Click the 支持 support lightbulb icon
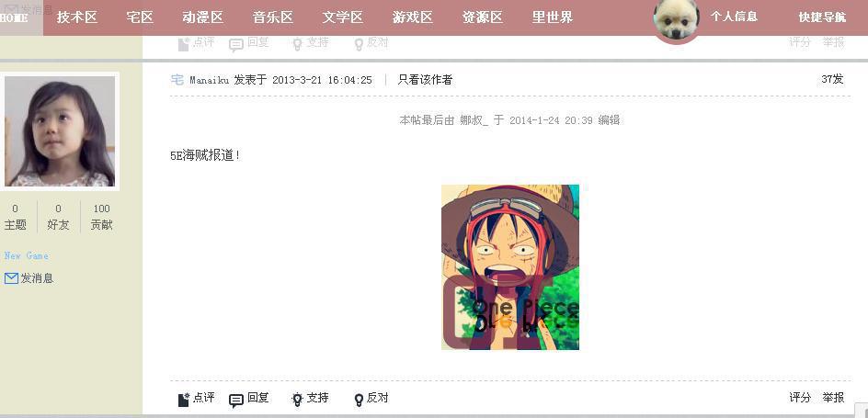868x418 pixels. [x=297, y=400]
